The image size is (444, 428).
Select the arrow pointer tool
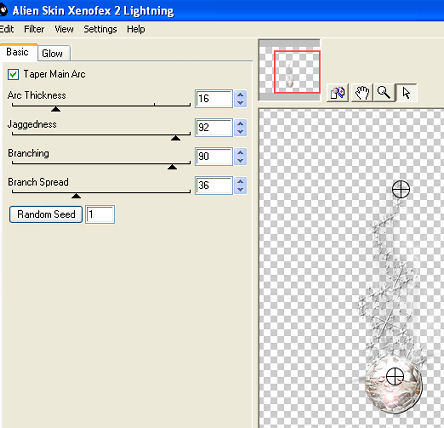pyautogui.click(x=406, y=92)
